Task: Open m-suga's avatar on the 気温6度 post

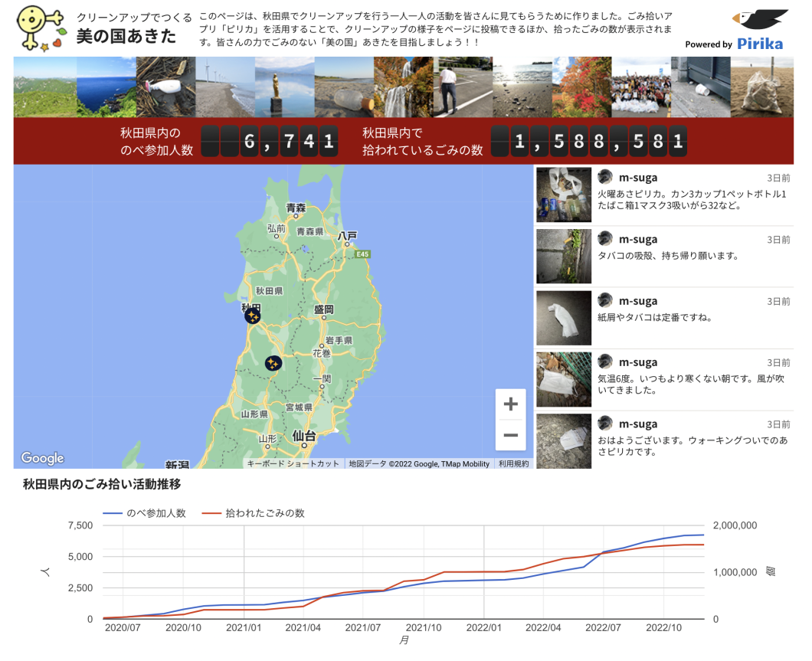Action: 605,362
